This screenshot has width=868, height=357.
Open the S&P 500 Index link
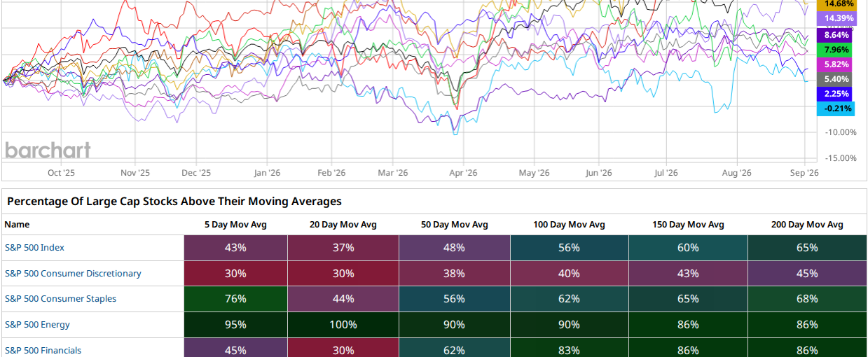tap(34, 248)
